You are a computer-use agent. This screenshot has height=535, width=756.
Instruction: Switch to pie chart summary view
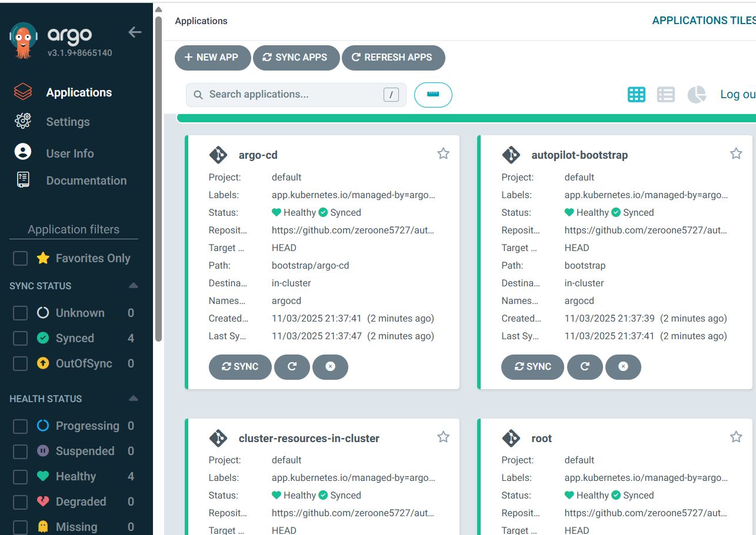coord(697,95)
